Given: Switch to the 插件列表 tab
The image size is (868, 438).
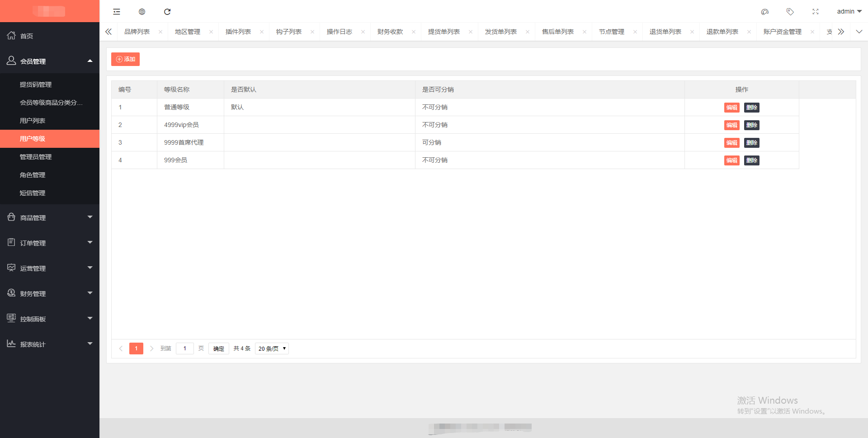Looking at the screenshot, I should pos(238,32).
